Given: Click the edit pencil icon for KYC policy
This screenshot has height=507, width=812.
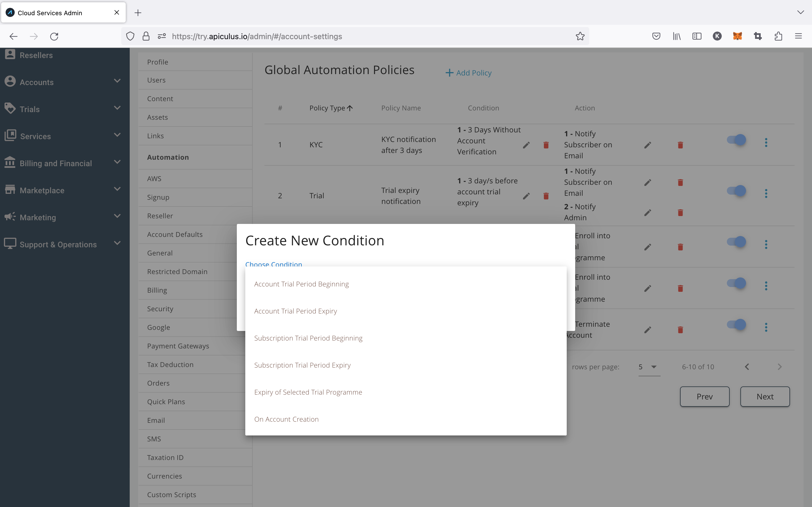Looking at the screenshot, I should pos(526,145).
